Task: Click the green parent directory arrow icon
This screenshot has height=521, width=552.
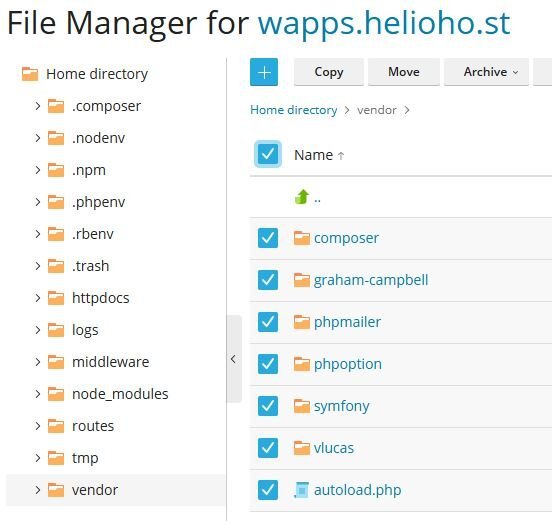Action: click(302, 197)
